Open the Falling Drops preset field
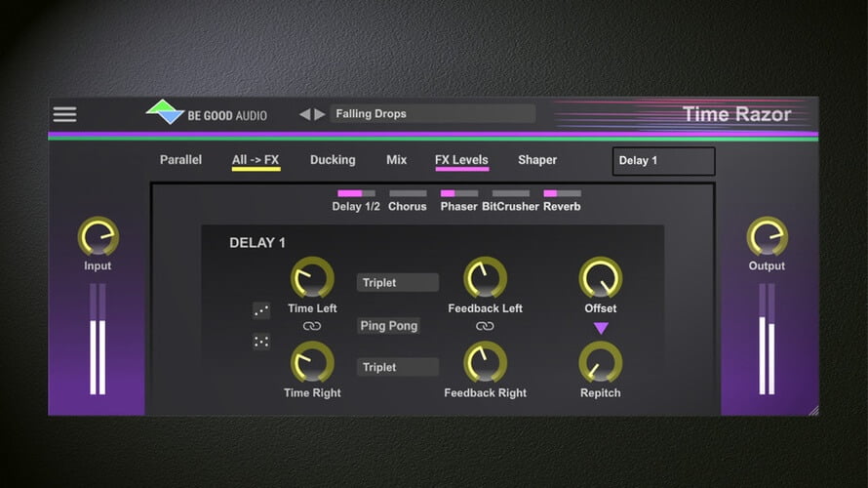The height and width of the screenshot is (488, 868). tap(433, 113)
